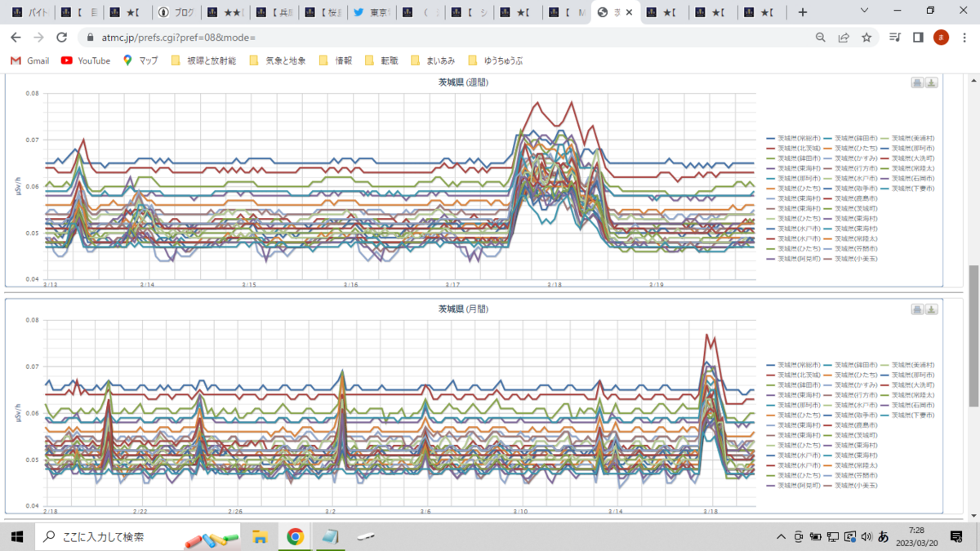The width and height of the screenshot is (980, 551).
Task: Click the page vertical scrollbar thumb
Action: pos(973,335)
